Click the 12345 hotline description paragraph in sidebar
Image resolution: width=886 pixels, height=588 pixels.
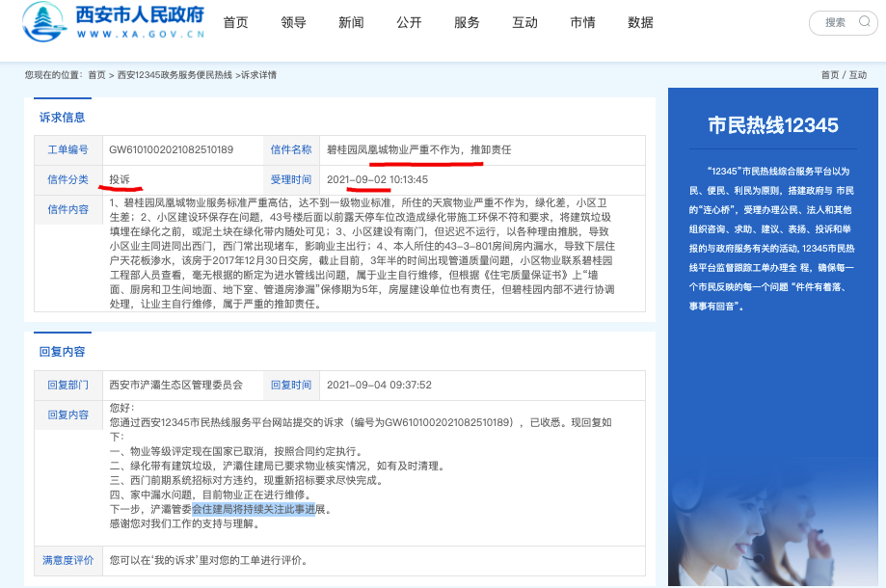772,239
